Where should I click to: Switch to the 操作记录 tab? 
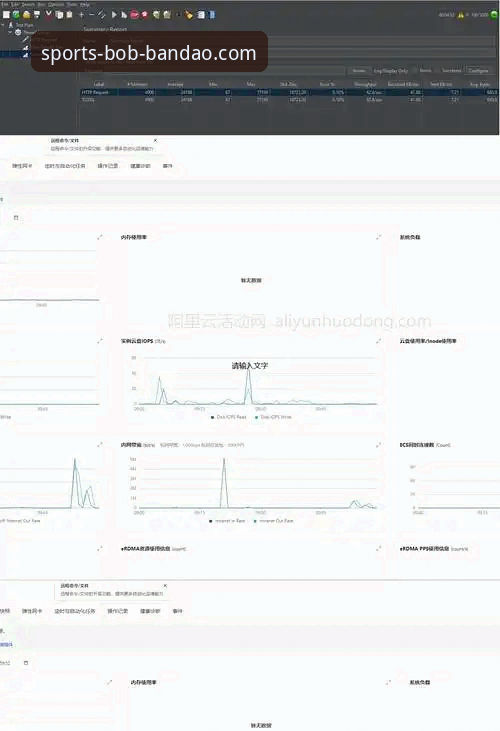pyautogui.click(x=108, y=166)
